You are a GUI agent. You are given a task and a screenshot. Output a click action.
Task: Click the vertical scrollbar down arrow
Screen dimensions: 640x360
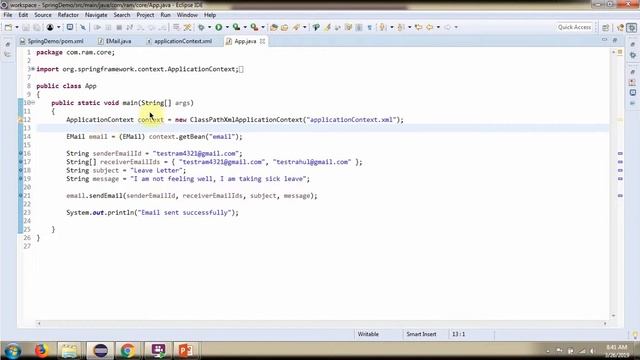[613, 316]
